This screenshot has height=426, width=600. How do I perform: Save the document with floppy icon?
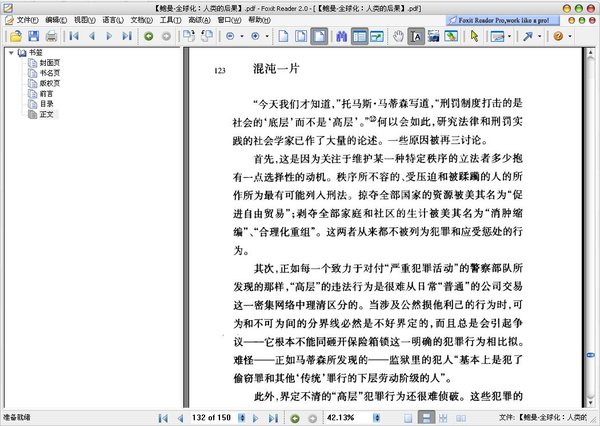coord(33,36)
